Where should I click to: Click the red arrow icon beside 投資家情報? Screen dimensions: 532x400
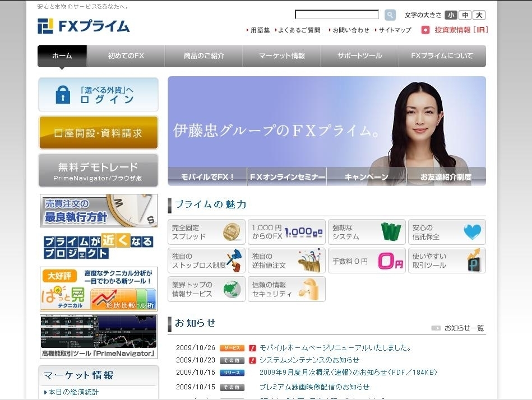[x=425, y=30]
